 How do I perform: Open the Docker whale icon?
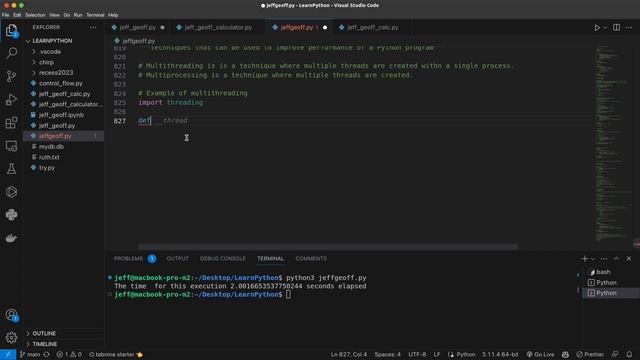[11, 238]
